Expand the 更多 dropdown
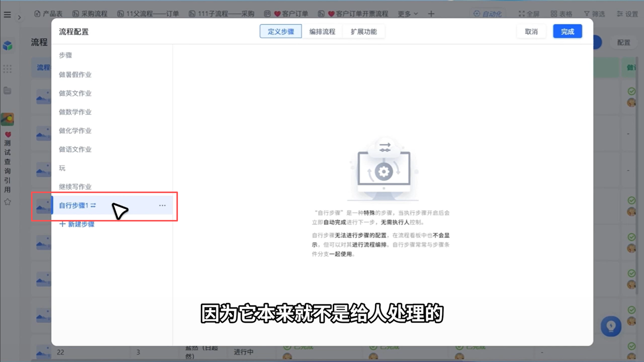Viewport: 644px width, 362px height. pos(407,14)
